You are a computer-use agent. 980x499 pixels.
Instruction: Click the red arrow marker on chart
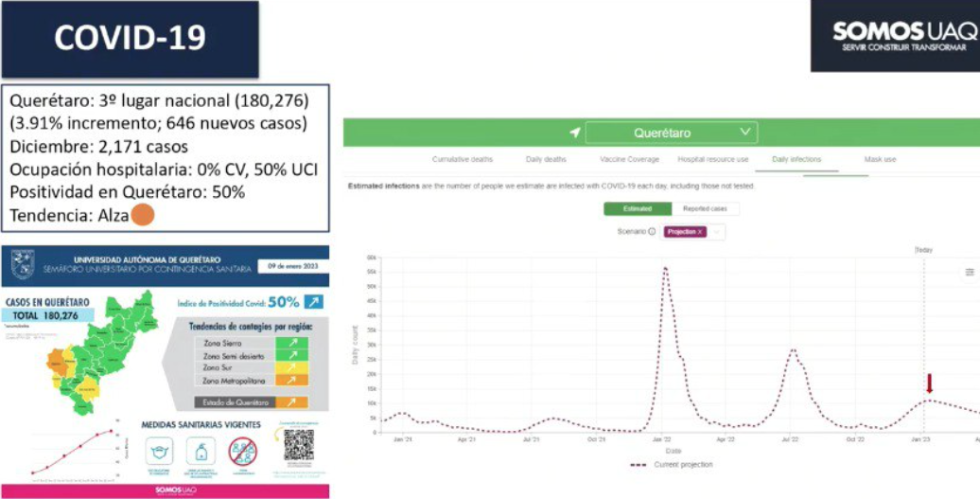(x=929, y=383)
